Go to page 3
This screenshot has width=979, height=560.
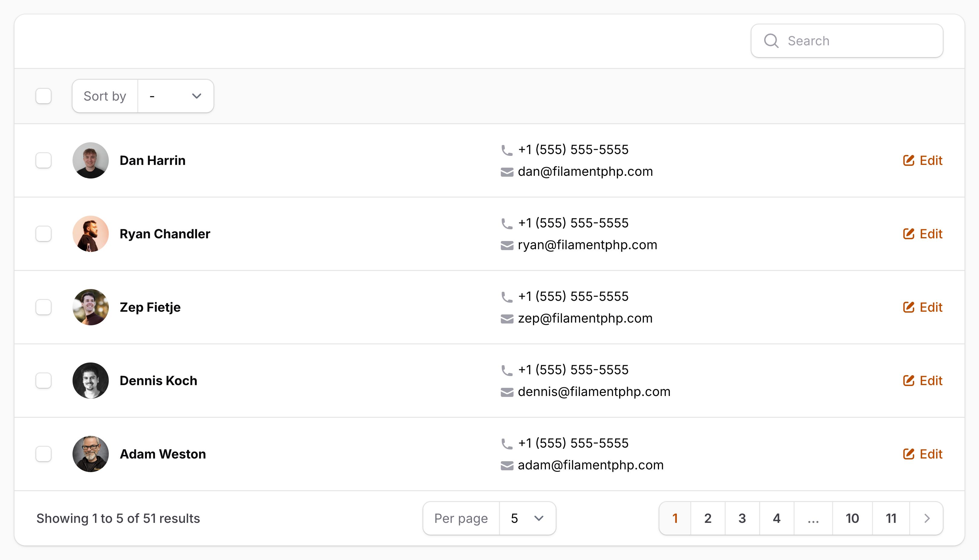[742, 518]
